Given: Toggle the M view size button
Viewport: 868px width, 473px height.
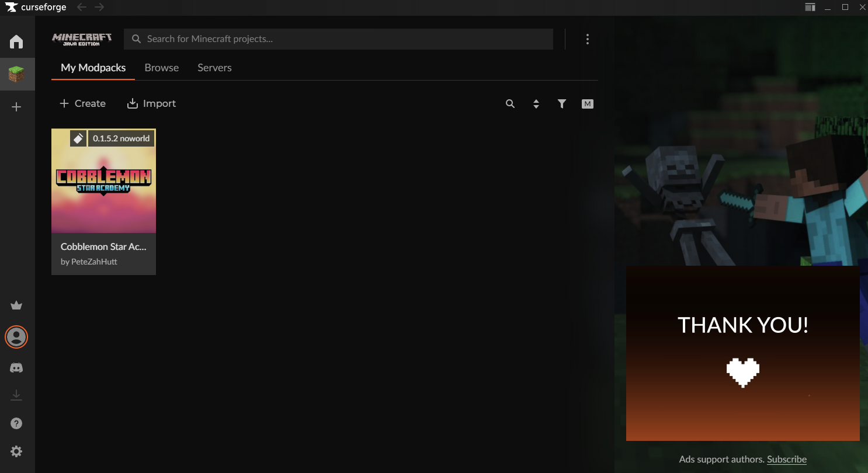Looking at the screenshot, I should click(588, 104).
